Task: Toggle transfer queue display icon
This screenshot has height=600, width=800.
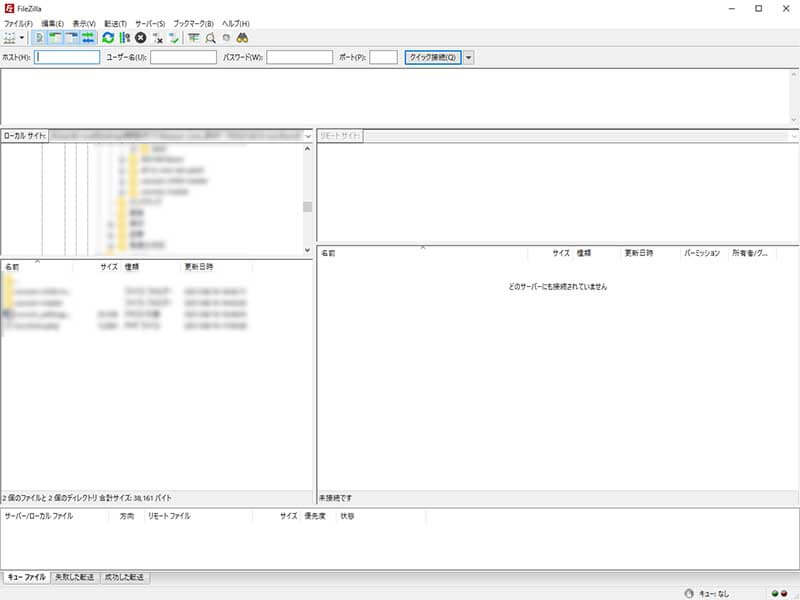Action: (88, 38)
